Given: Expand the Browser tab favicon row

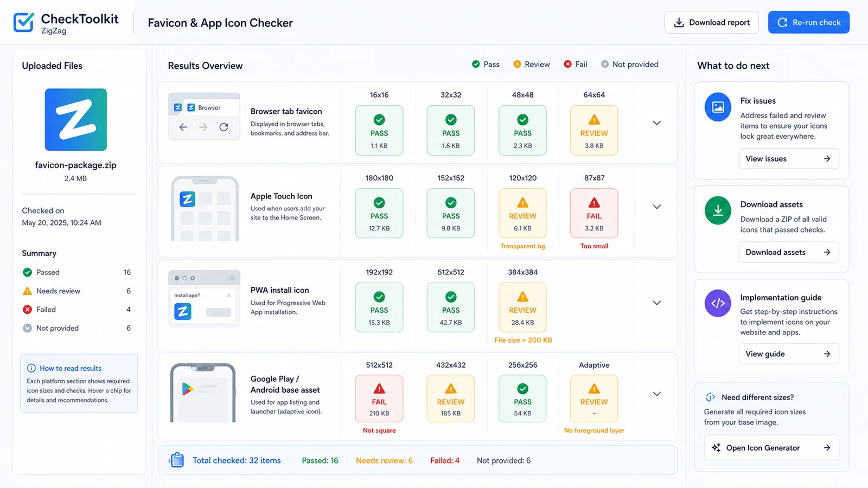Looking at the screenshot, I should pos(657,123).
